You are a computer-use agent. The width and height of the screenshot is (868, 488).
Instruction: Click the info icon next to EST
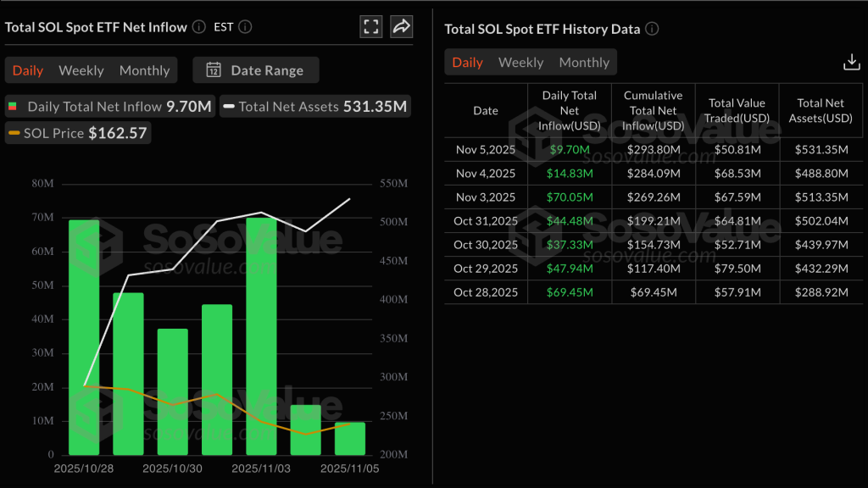click(245, 27)
